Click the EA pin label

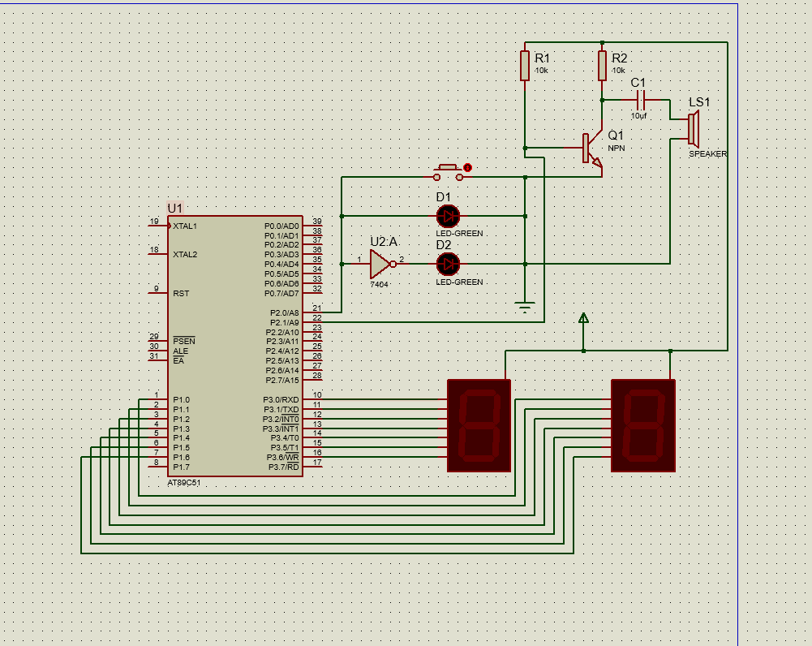[x=178, y=360]
